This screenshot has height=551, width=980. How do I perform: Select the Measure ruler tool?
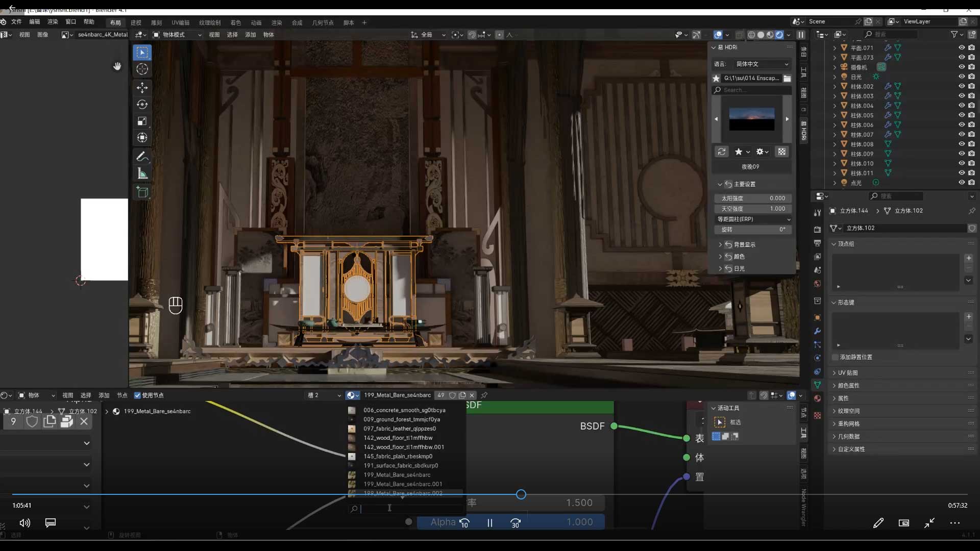pos(142,174)
